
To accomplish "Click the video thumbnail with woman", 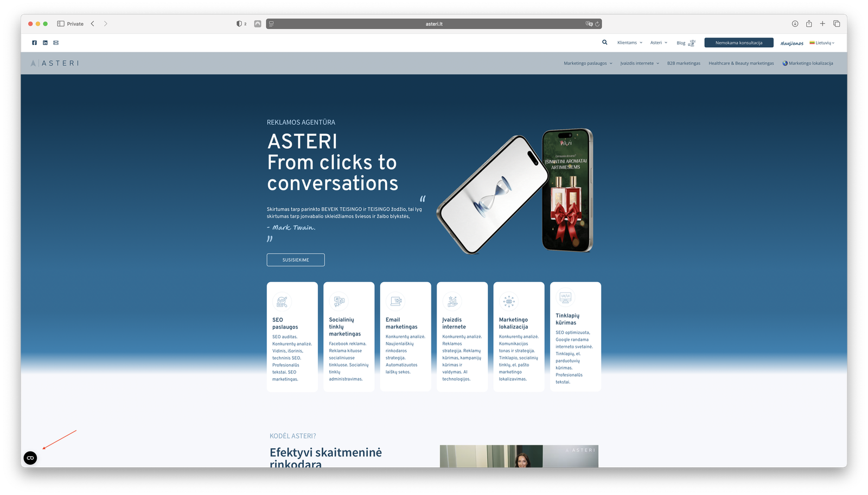I will click(x=519, y=456).
